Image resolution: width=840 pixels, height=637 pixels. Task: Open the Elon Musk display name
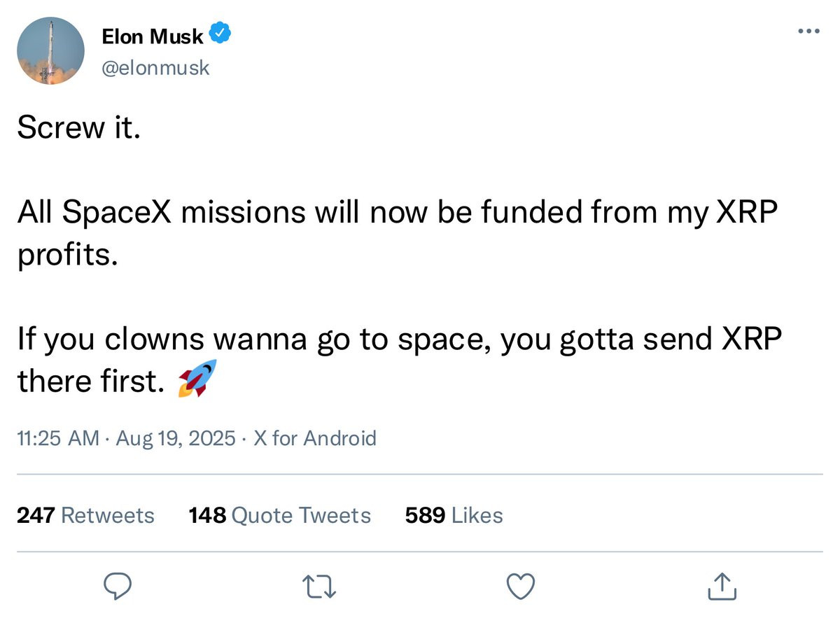coord(153,35)
